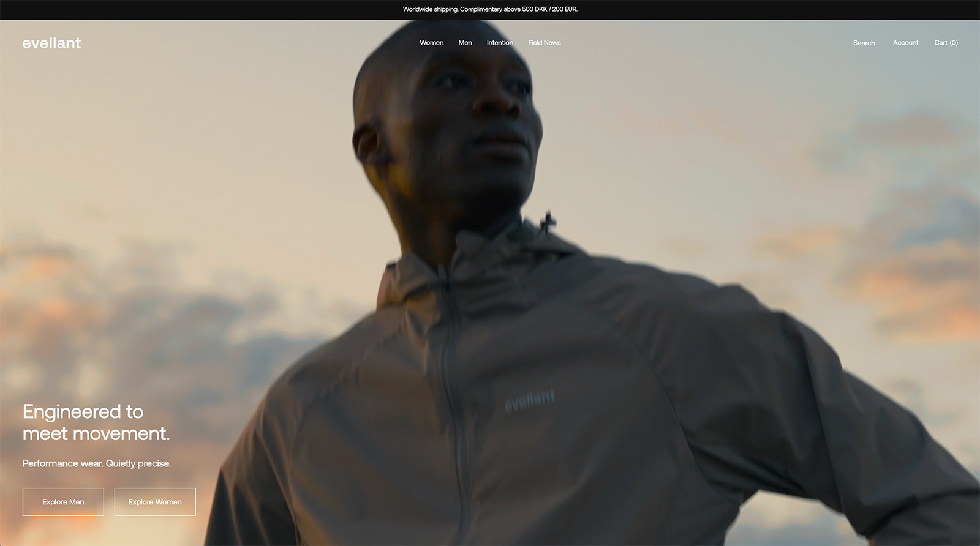This screenshot has width=980, height=546.
Task: Click the "Performance wear. Quietly precise." tagline
Action: 97,463
